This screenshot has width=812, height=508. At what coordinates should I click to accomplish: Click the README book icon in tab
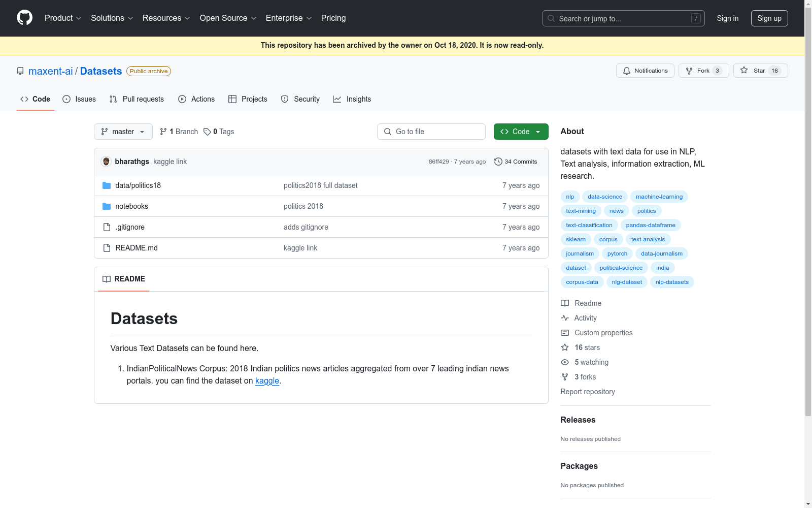point(107,279)
